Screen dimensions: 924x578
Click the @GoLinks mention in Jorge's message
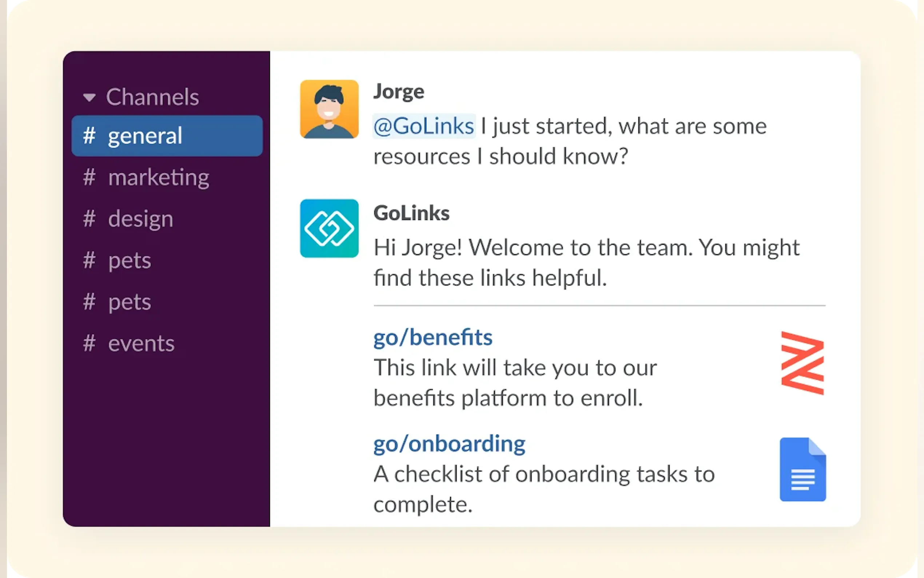point(423,126)
